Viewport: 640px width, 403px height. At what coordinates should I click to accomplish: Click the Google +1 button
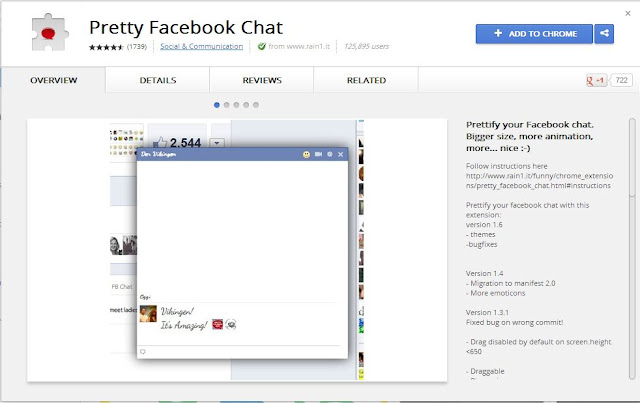596,80
